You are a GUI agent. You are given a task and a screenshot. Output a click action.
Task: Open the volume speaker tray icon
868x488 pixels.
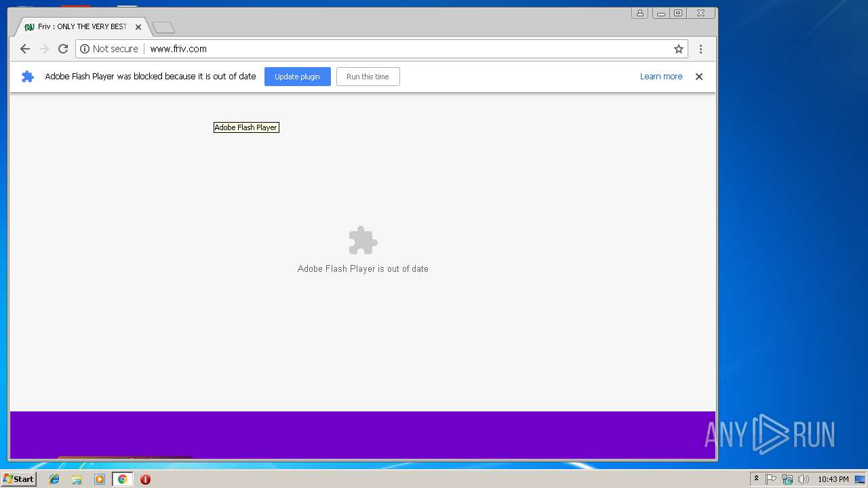pyautogui.click(x=804, y=479)
